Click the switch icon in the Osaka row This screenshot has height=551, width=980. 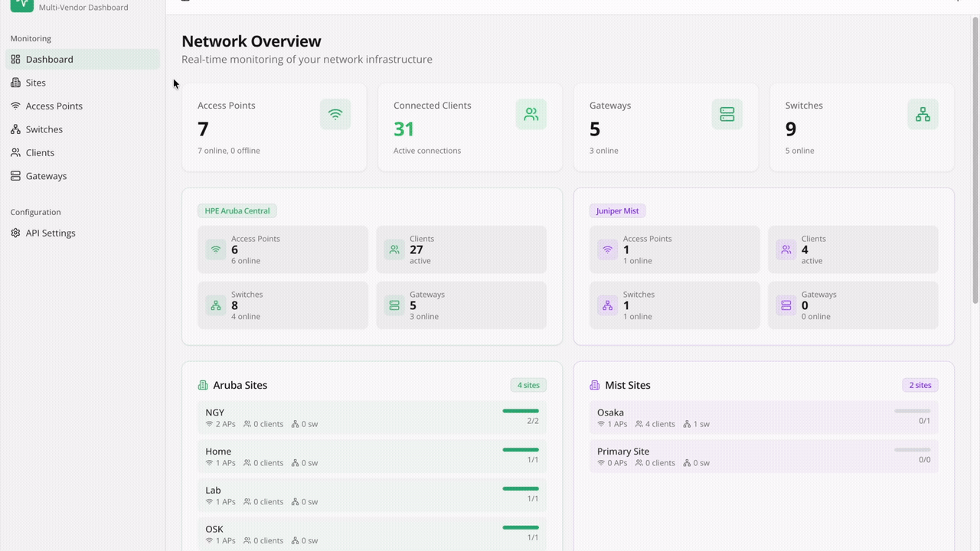[688, 424]
